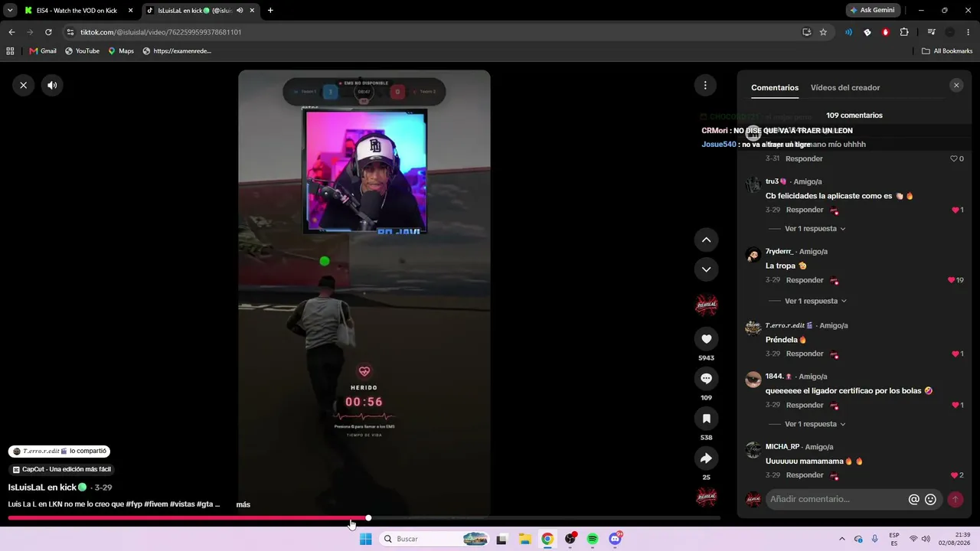
Task: Toggle heart on tru3's comment
Action: (x=955, y=210)
